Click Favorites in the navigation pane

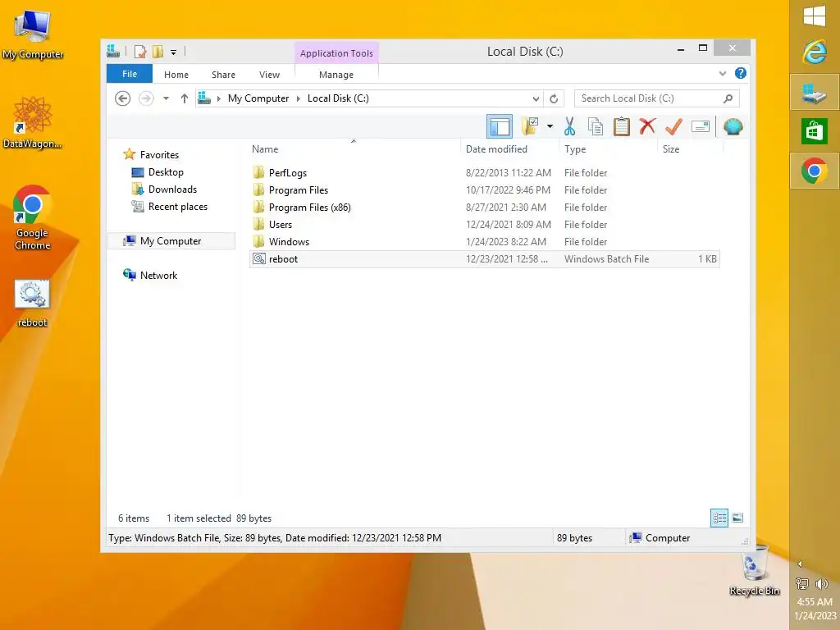tap(159, 155)
